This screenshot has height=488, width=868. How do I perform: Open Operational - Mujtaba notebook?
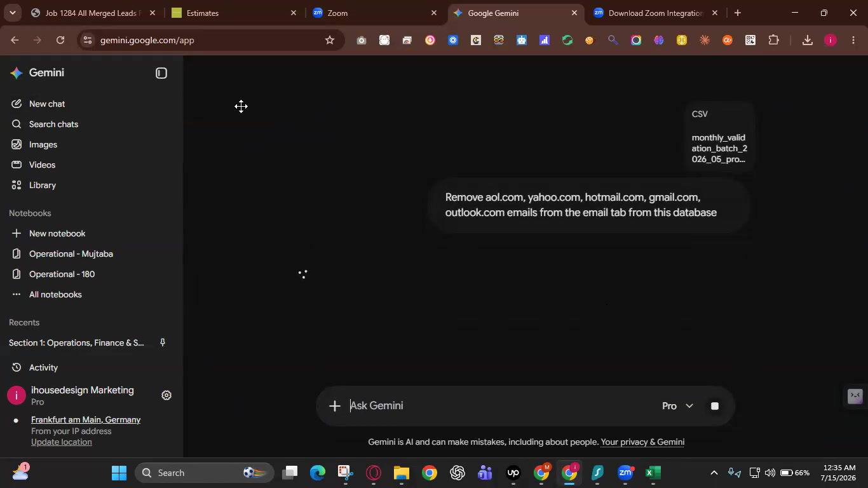point(71,254)
